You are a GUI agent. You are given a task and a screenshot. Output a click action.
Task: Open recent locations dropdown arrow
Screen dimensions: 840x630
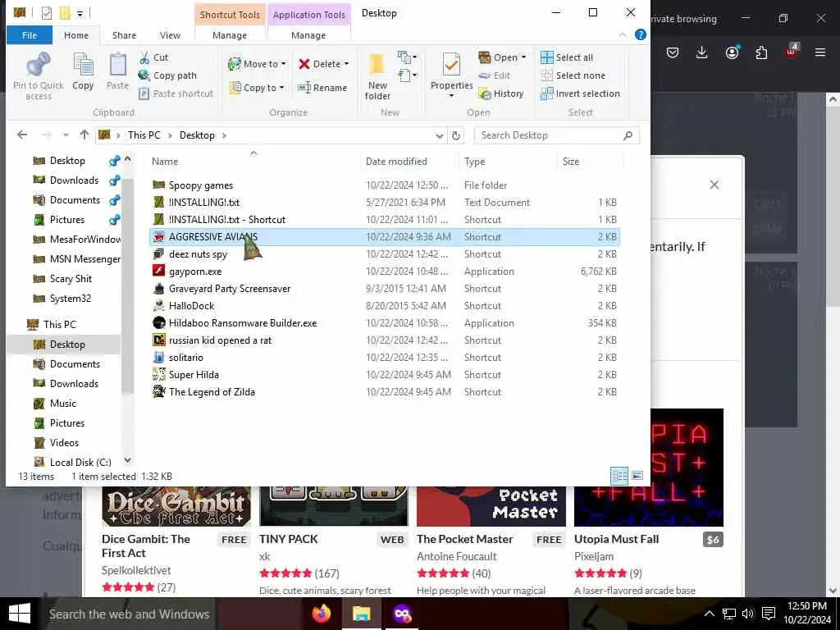click(x=66, y=135)
